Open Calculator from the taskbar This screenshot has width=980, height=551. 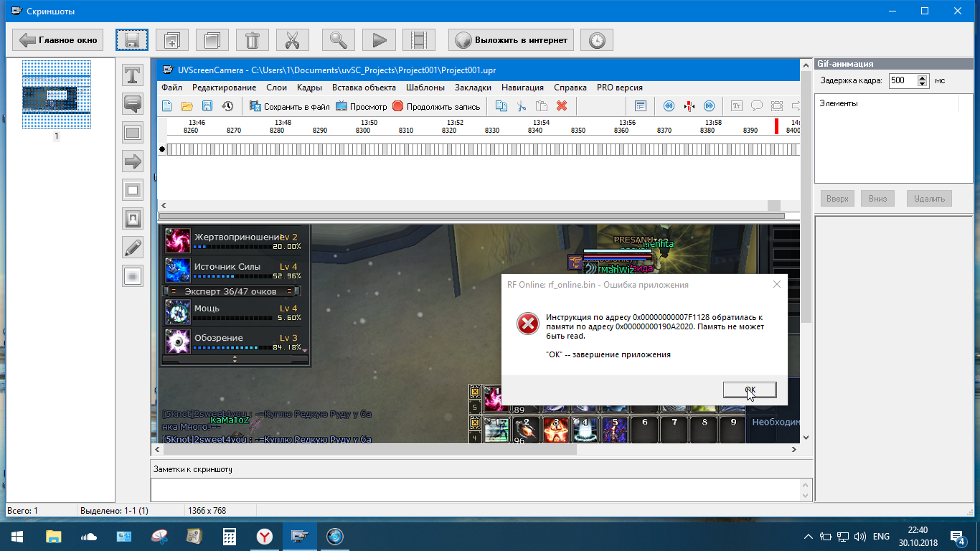point(230,537)
